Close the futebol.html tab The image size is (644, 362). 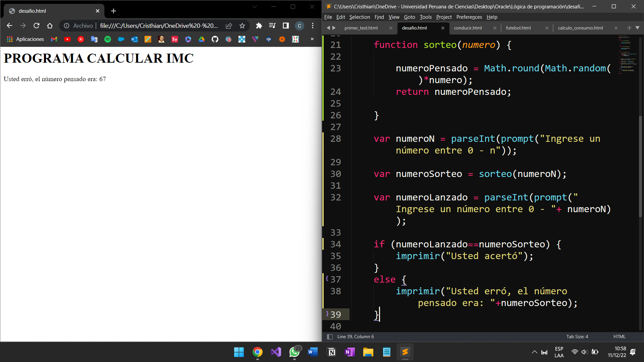[x=547, y=28]
